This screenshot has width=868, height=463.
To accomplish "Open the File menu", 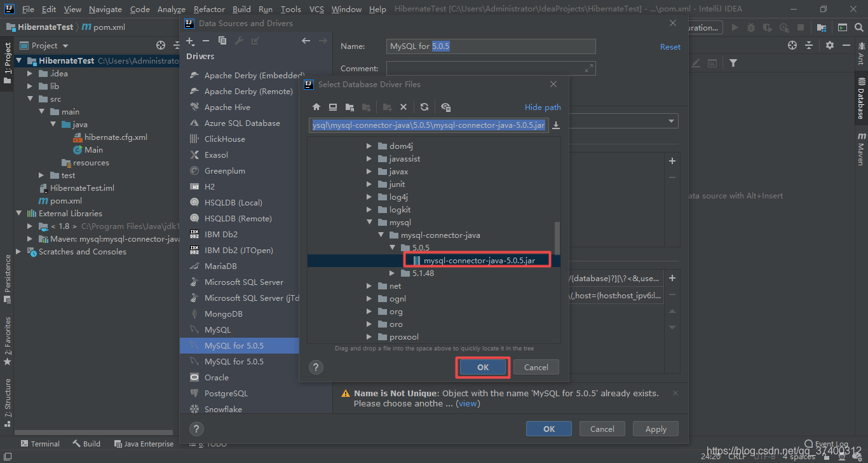I will [x=28, y=9].
